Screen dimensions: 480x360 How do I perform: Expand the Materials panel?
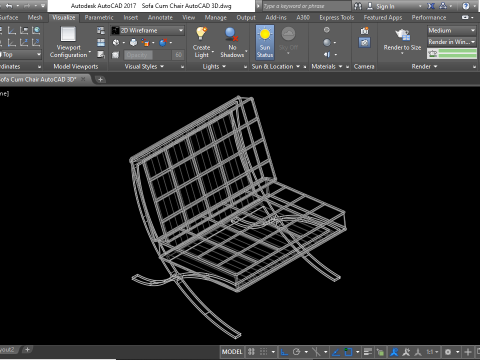(327, 66)
